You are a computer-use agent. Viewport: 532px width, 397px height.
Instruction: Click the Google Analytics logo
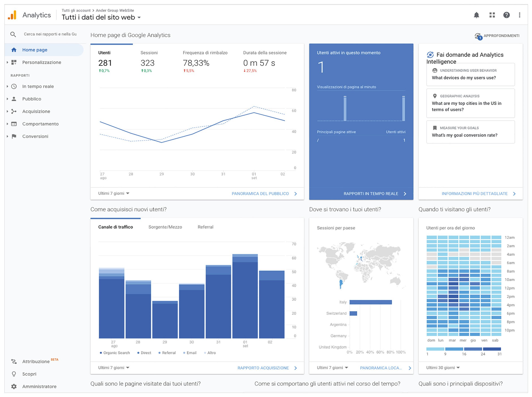click(x=12, y=15)
